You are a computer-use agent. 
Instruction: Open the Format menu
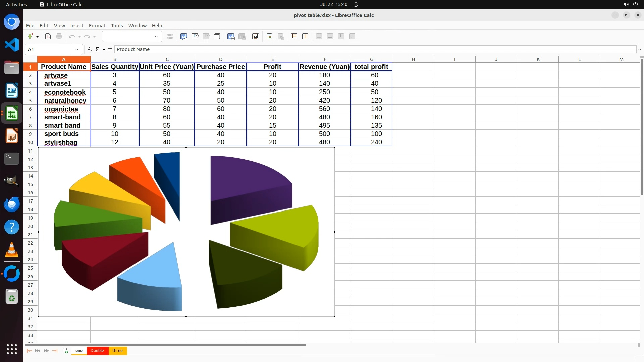[x=97, y=26]
